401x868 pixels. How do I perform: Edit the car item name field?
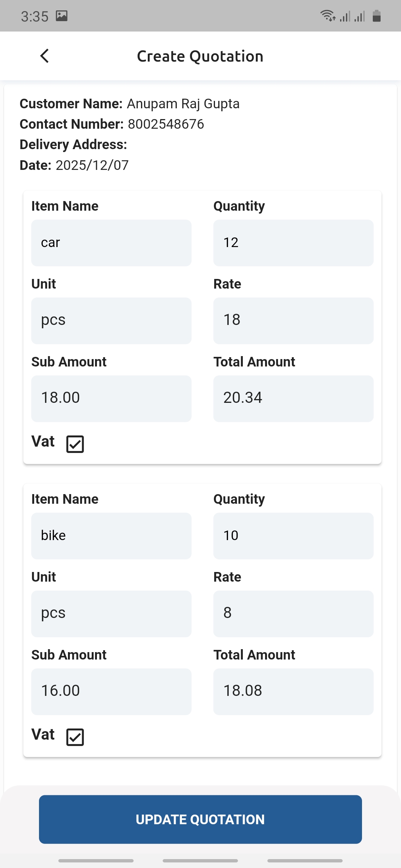(111, 243)
